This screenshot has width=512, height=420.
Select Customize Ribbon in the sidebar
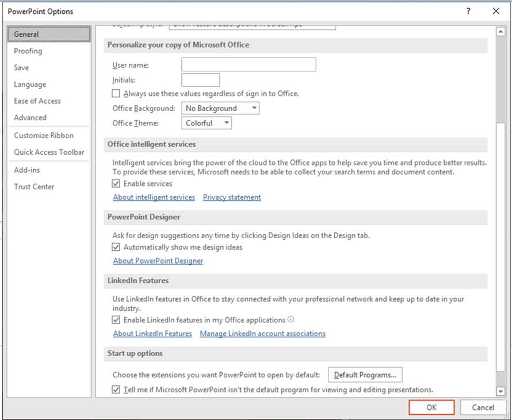[44, 135]
